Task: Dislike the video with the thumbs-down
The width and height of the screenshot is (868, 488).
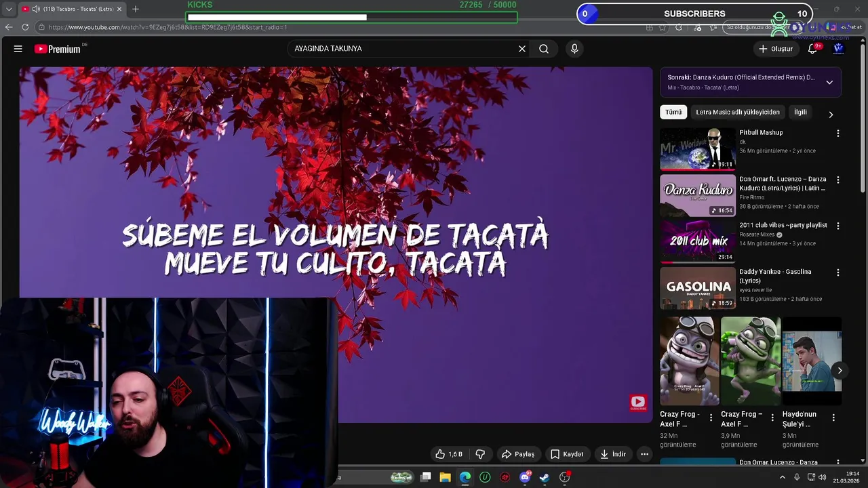Action: point(480,454)
